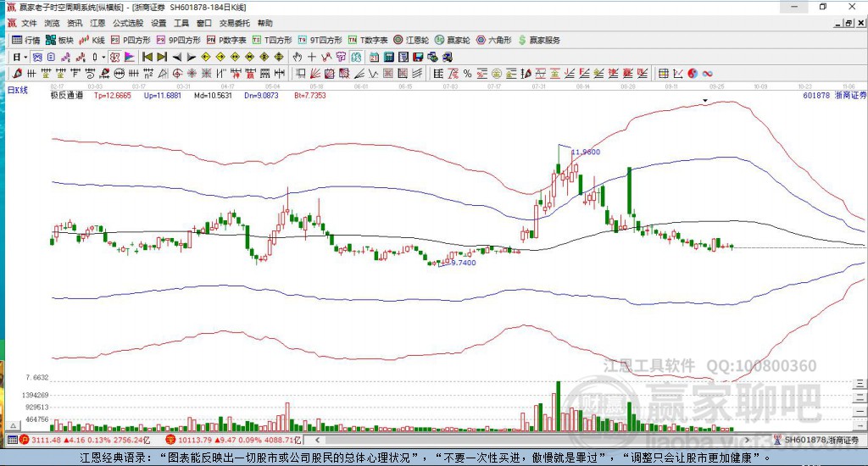Screen dimensions: 868x466
Task: Click the horizontal scrollbar left arrow
Action: tap(317, 440)
